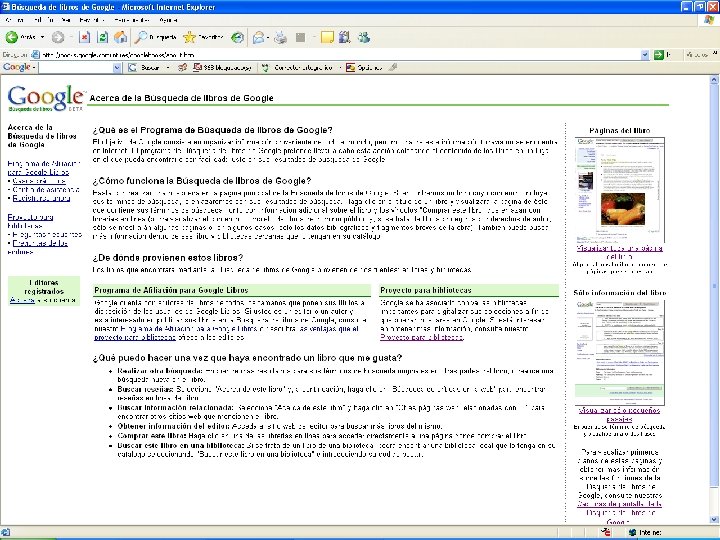Click the Programa de Afiliación para Google Libros box header

click(232, 290)
